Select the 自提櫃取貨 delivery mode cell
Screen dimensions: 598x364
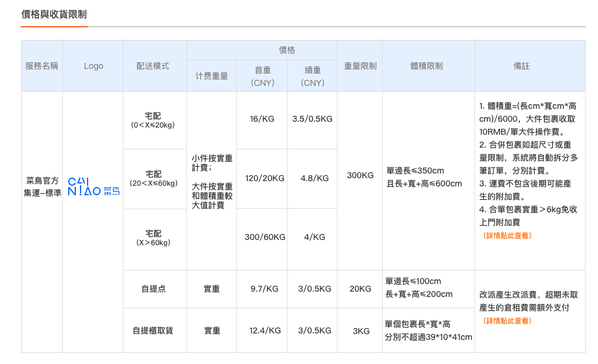coord(153,330)
